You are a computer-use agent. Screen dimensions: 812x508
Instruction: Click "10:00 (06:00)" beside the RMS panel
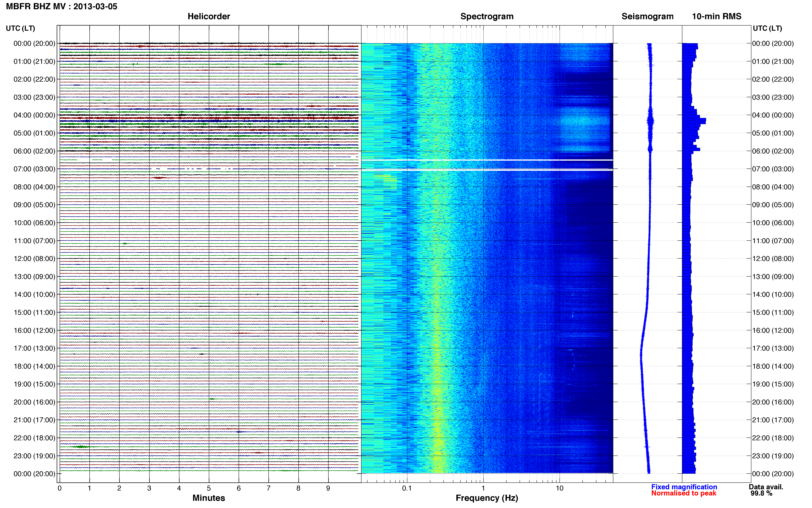point(773,223)
